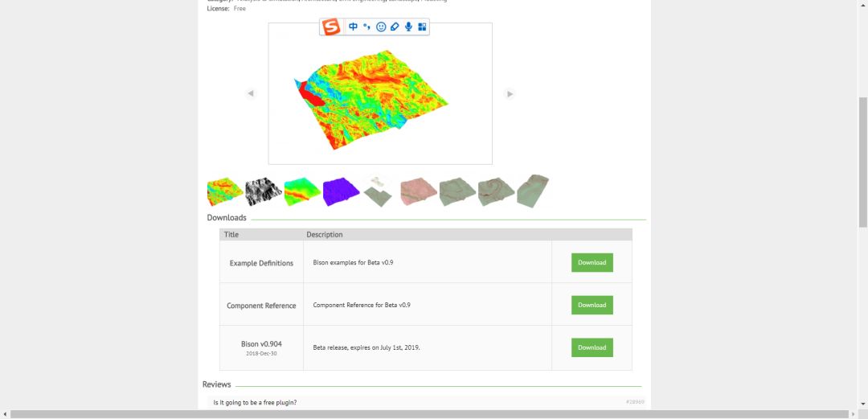The height and width of the screenshot is (419, 868).
Task: Click the '2018-Dec-30' date text
Action: tap(261, 353)
